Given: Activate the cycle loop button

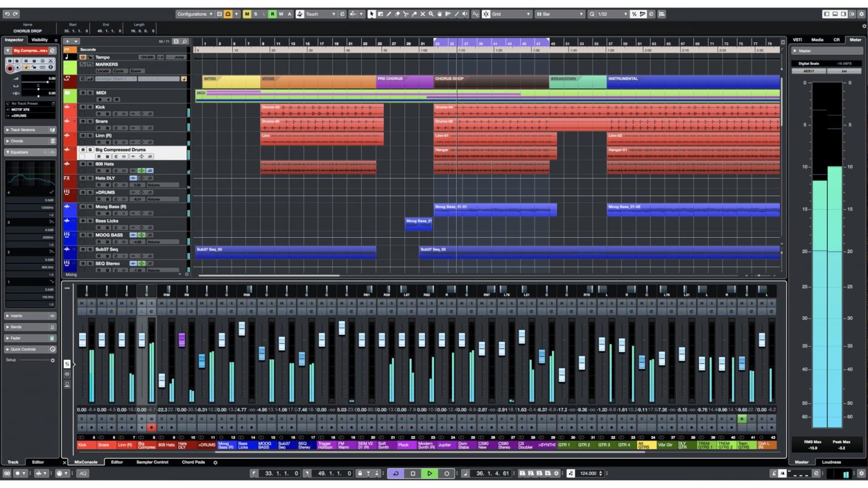Looking at the screenshot, I should point(396,473).
